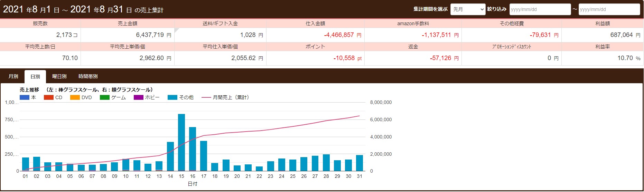
Task: Click the purple ホビー legend swatch
Action: tap(138, 97)
